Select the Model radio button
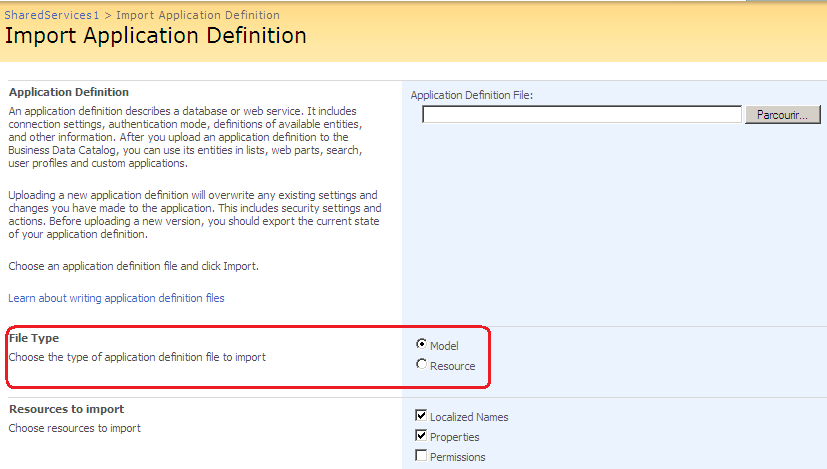The height and width of the screenshot is (469, 827). 421,344
